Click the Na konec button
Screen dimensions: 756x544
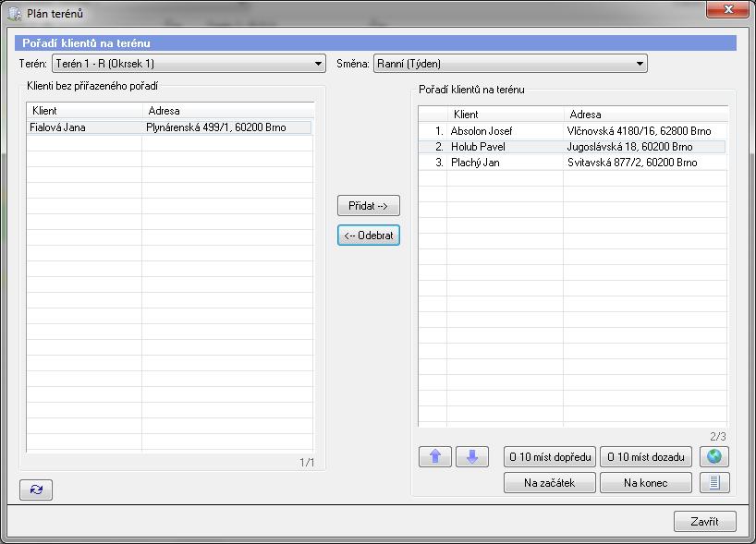646,483
